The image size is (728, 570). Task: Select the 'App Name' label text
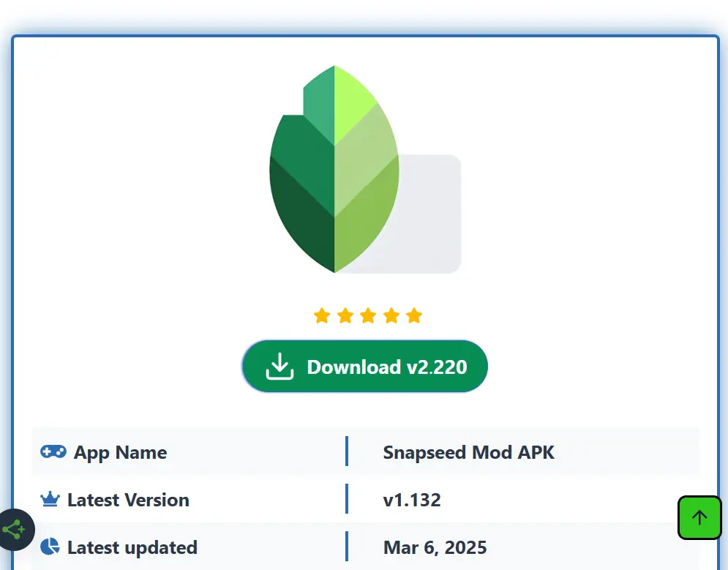click(120, 452)
